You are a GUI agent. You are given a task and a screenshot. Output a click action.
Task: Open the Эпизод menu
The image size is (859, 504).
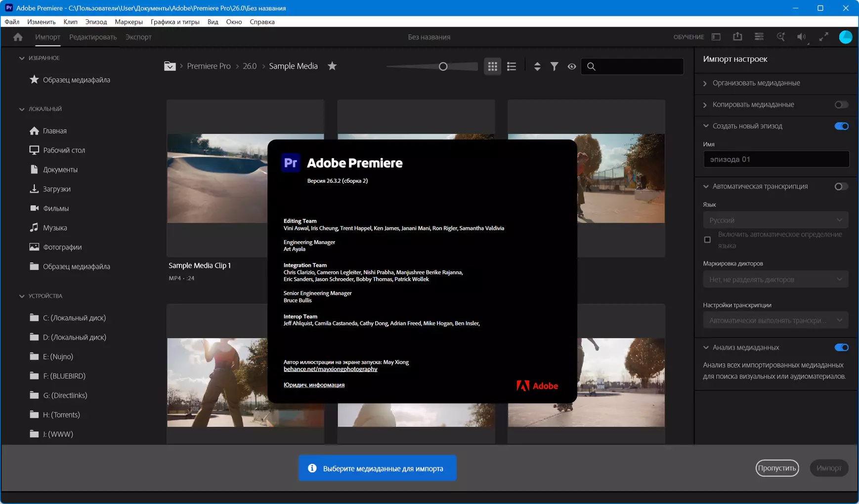click(96, 22)
